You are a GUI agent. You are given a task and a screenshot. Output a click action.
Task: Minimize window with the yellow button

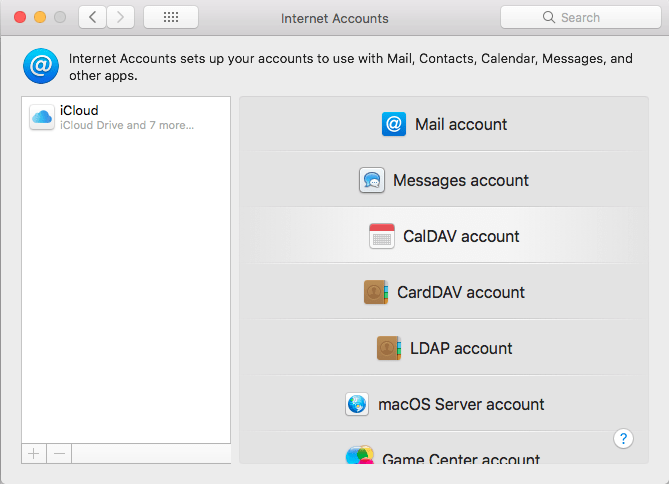pyautogui.click(x=40, y=17)
